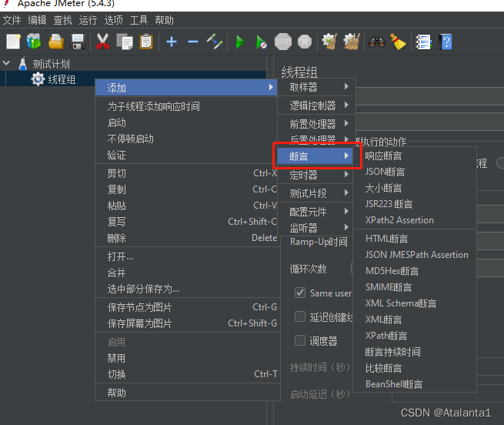
Task: Select JSR223 断言 entry
Action: (x=415, y=204)
